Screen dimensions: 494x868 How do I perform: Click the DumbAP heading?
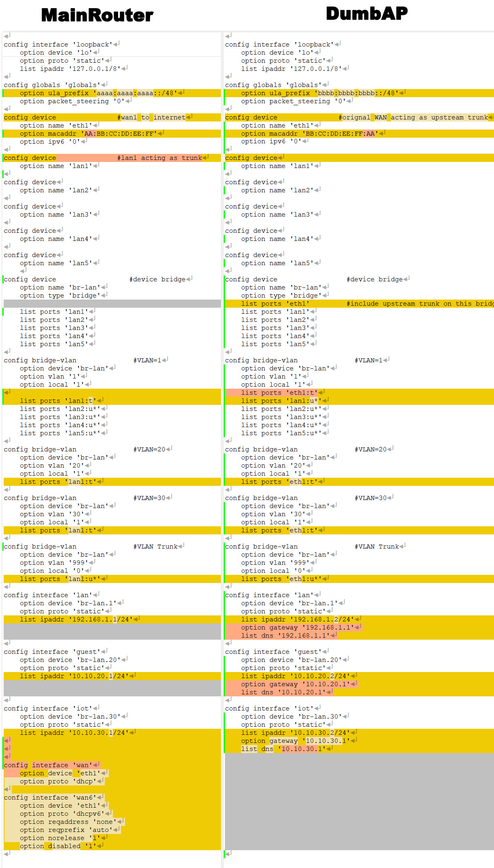coord(367,14)
